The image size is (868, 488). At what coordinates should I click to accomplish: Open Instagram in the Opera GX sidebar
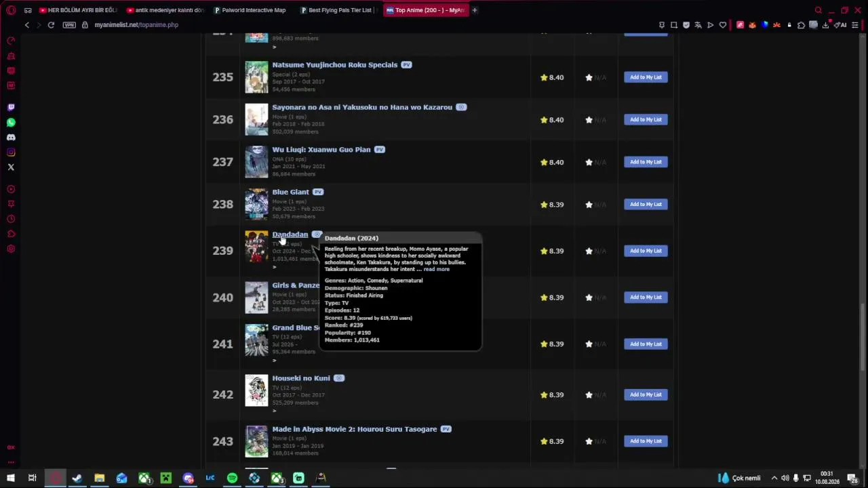11,152
